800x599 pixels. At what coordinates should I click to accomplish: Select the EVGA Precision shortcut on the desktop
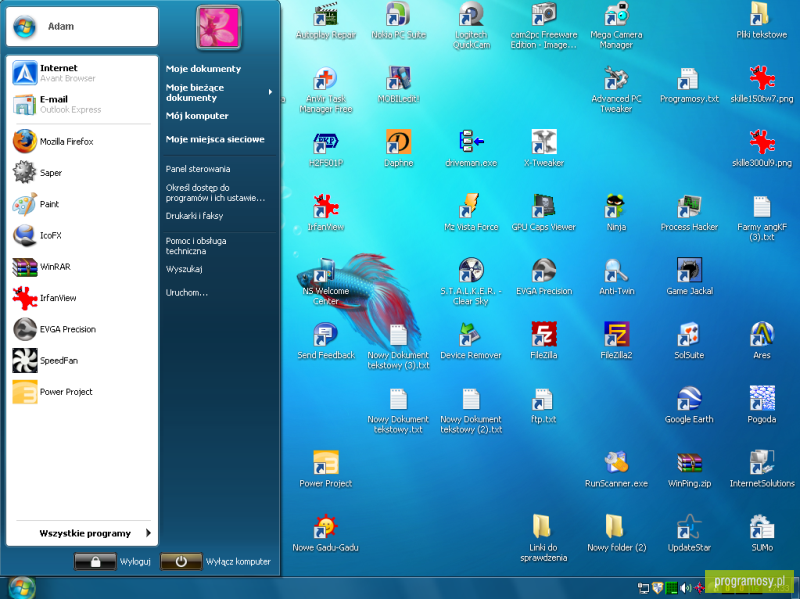point(544,278)
